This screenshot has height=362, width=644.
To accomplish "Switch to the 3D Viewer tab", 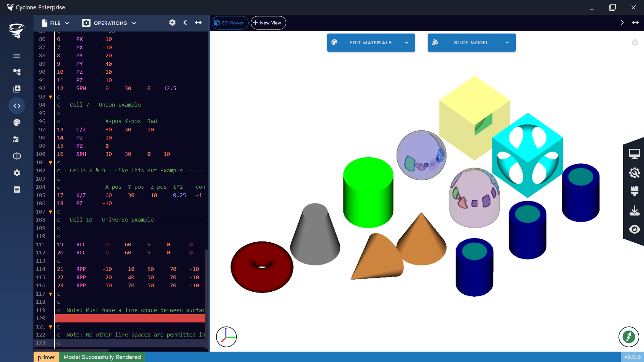I will pos(230,23).
